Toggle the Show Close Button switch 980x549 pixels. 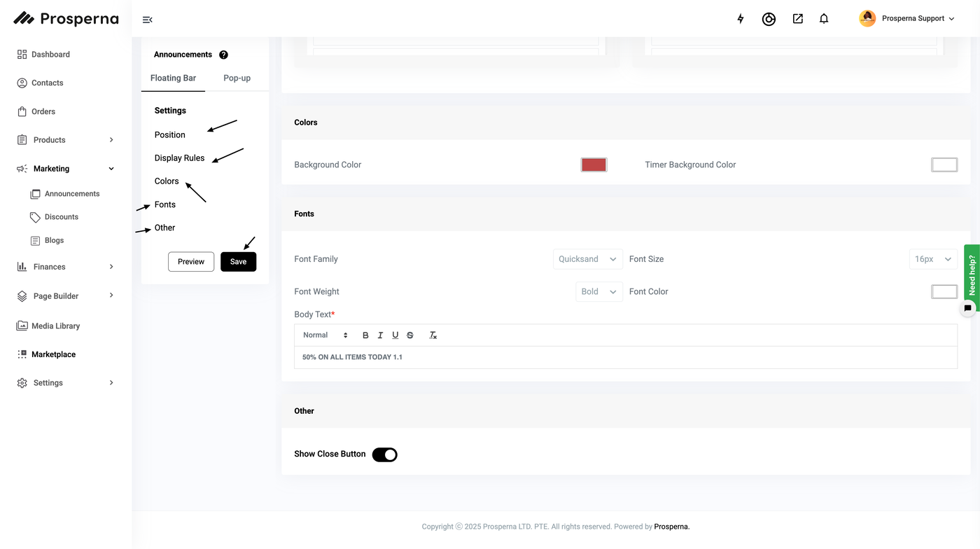[384, 454]
